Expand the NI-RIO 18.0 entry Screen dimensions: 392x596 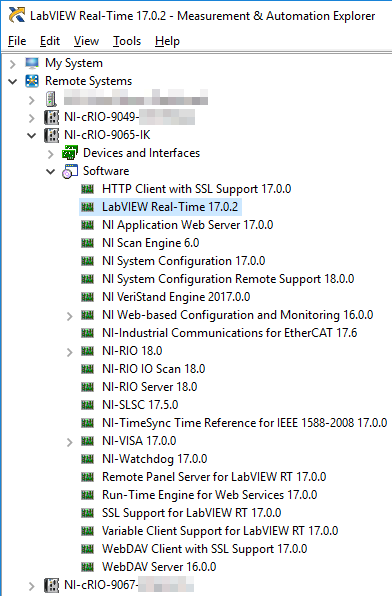(x=70, y=352)
